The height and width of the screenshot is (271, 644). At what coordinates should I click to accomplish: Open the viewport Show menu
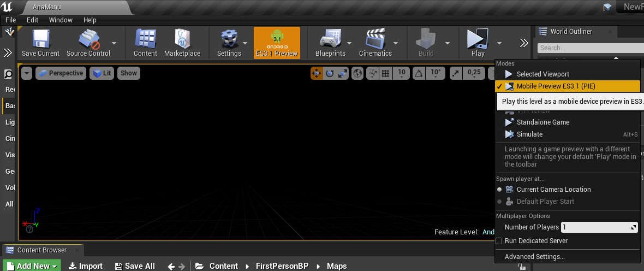(129, 73)
